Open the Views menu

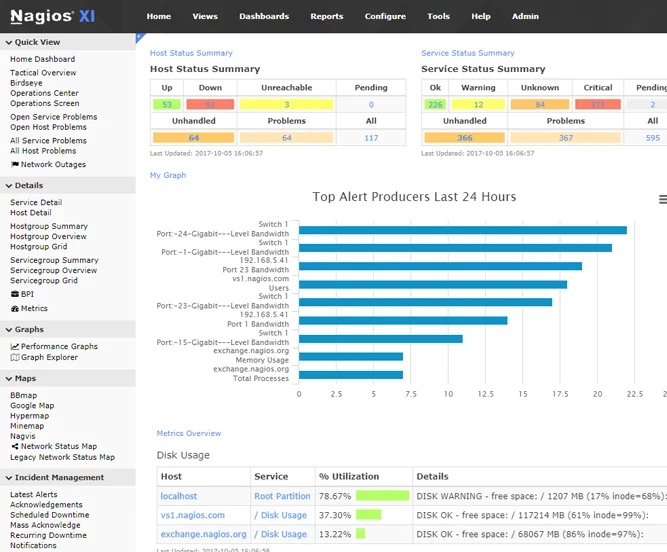(x=205, y=16)
